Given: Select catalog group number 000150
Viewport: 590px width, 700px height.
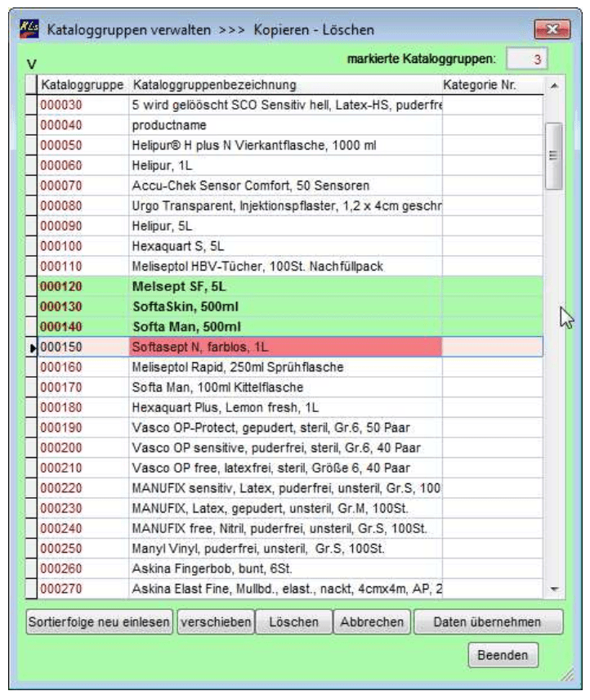Looking at the screenshot, I should click(x=83, y=348).
